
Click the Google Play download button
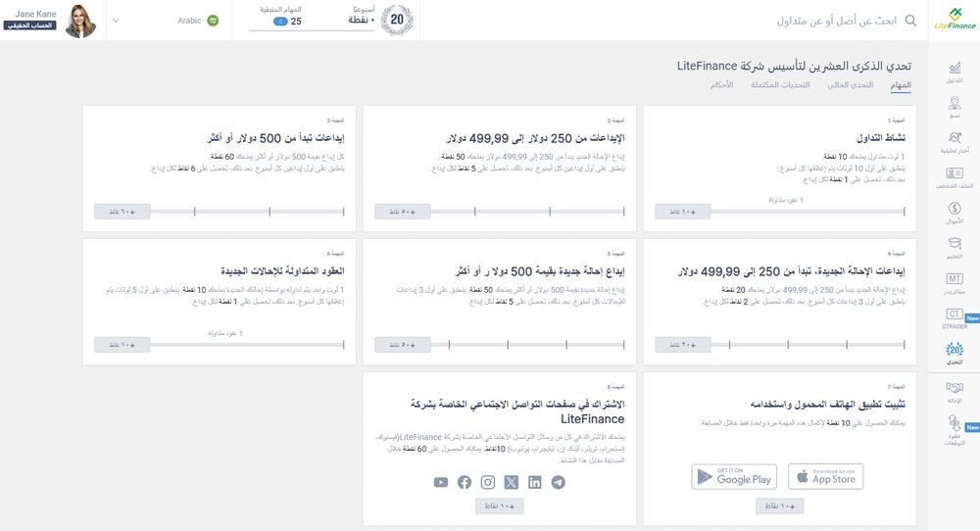click(x=734, y=477)
